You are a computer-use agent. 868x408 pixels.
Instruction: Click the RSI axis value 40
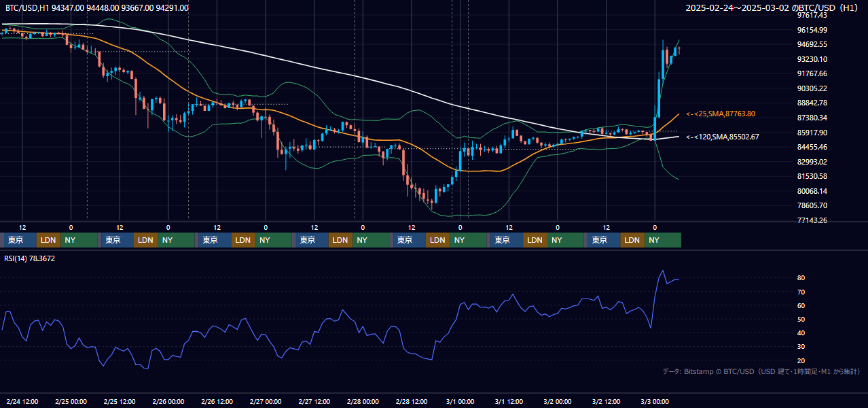[x=801, y=333]
